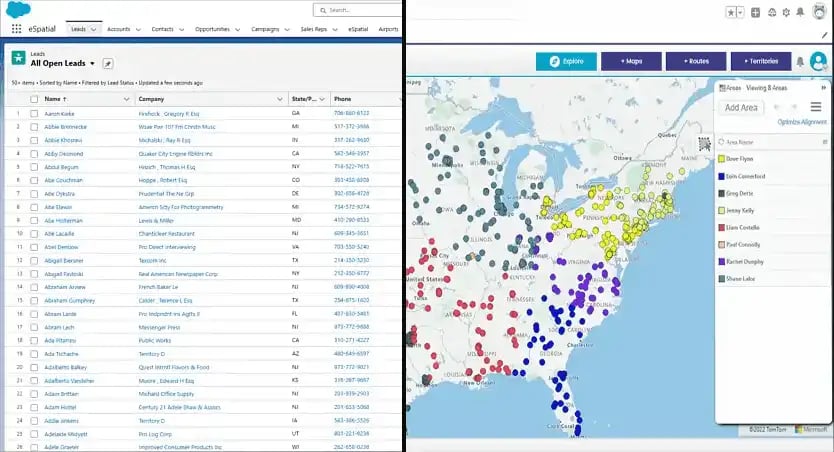Click the Add Area button
Screen dimensions: 834x452
(741, 107)
